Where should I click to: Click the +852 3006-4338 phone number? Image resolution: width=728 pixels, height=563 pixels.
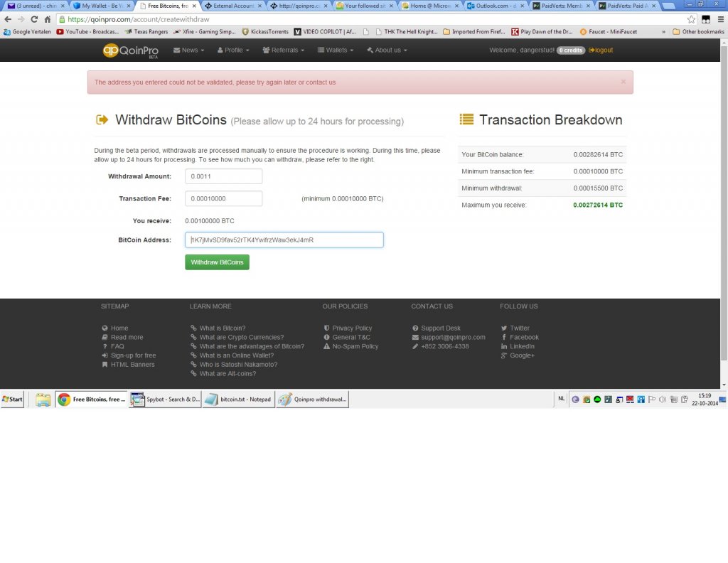click(x=445, y=346)
